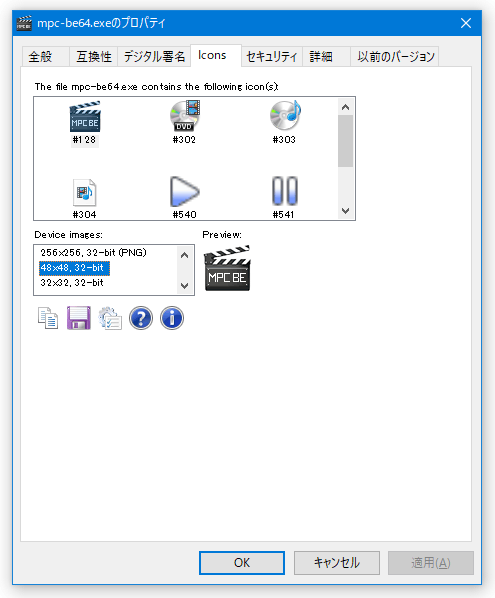Screen dimensions: 495x598
Task: Switch to the 詳細 tab
Action: click(x=326, y=56)
